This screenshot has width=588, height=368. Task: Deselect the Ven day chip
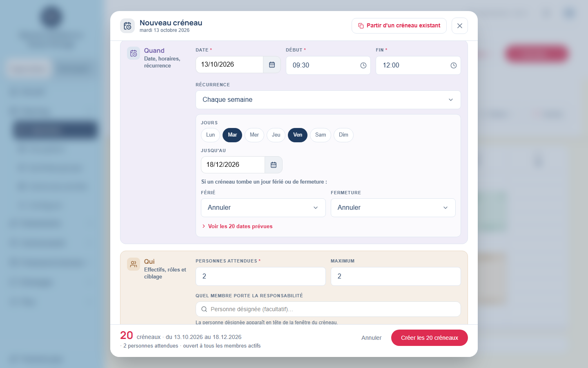pyautogui.click(x=298, y=135)
